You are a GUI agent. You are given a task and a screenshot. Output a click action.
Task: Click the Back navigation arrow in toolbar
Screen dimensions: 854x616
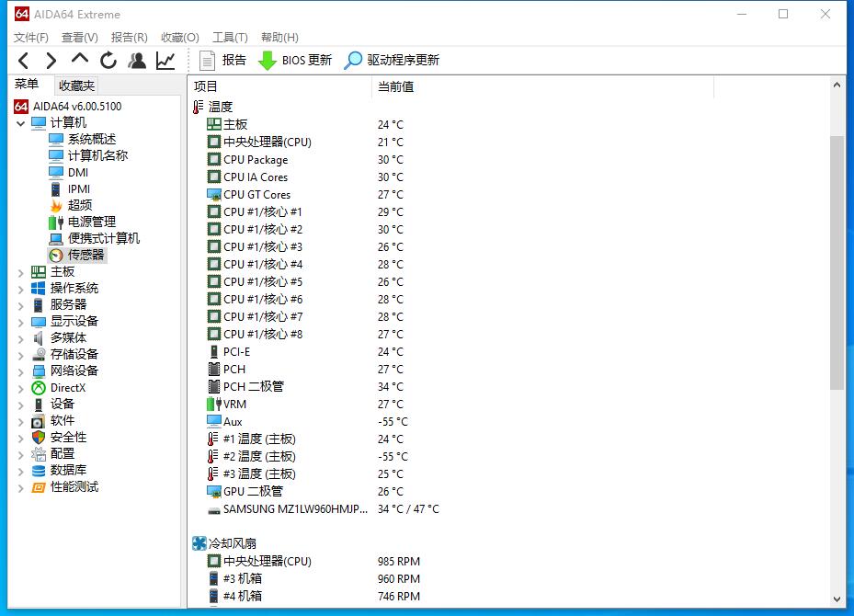coord(24,61)
